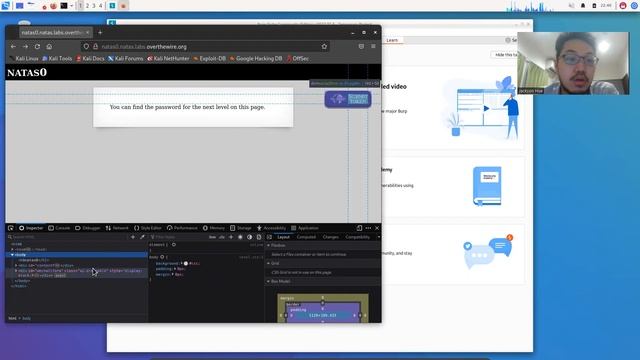Open the Performance tab
Screen dimensions: 640x360
coord(182,228)
